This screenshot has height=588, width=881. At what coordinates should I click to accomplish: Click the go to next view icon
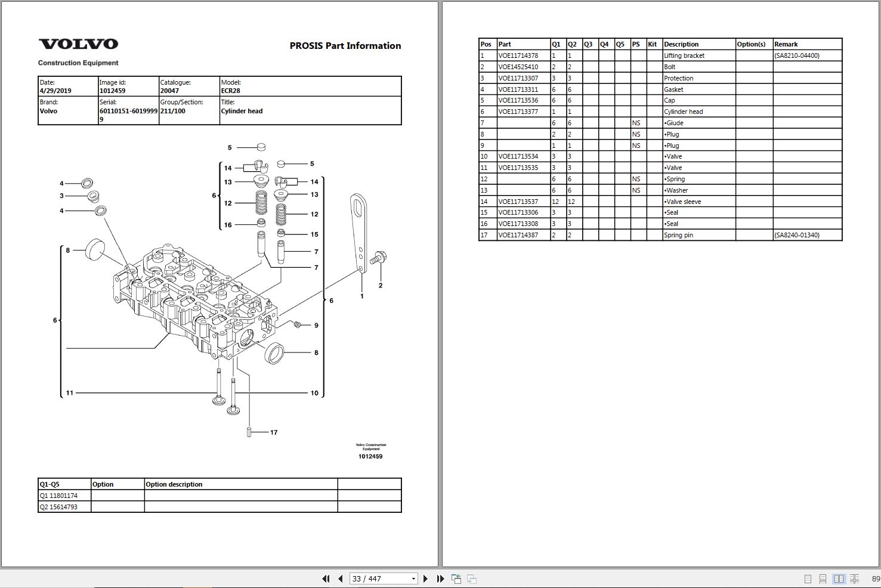click(x=471, y=578)
